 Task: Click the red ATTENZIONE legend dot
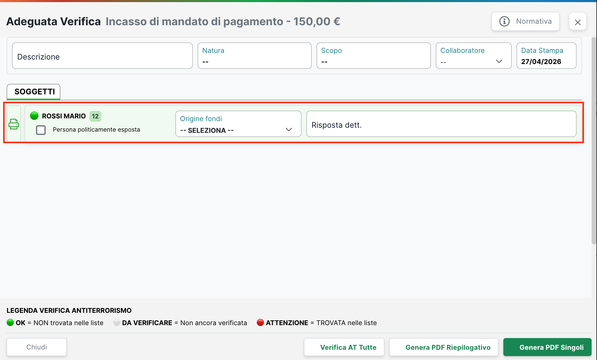260,323
